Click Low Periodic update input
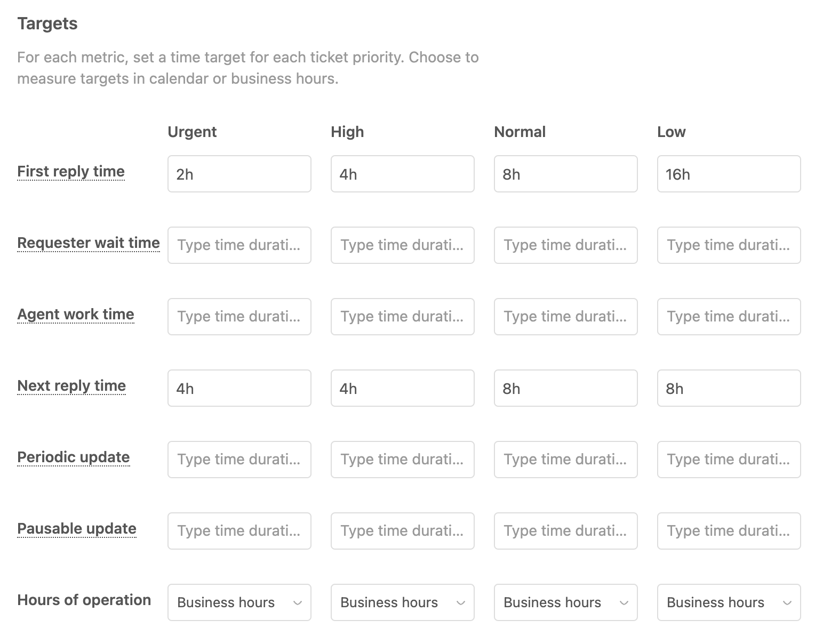The height and width of the screenshot is (644, 831). (x=729, y=460)
